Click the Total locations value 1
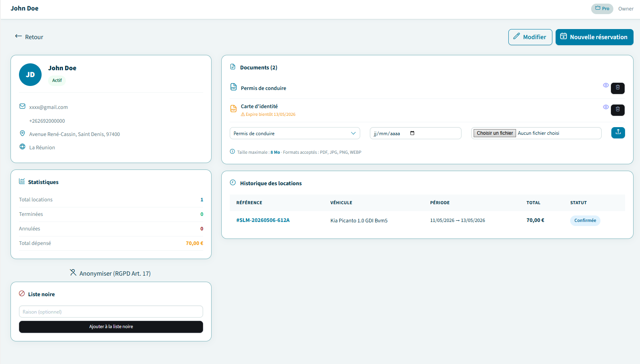640x364 pixels. pos(202,200)
